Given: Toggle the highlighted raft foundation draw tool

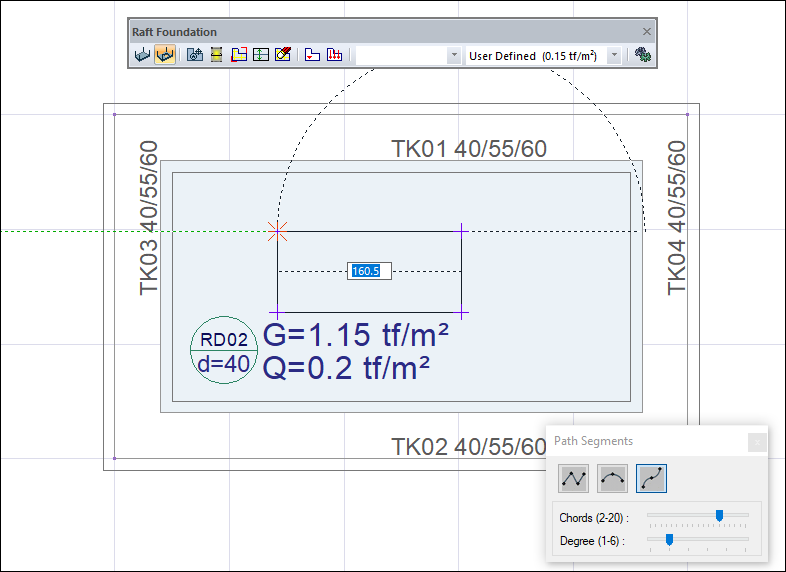Looking at the screenshot, I should (165, 55).
